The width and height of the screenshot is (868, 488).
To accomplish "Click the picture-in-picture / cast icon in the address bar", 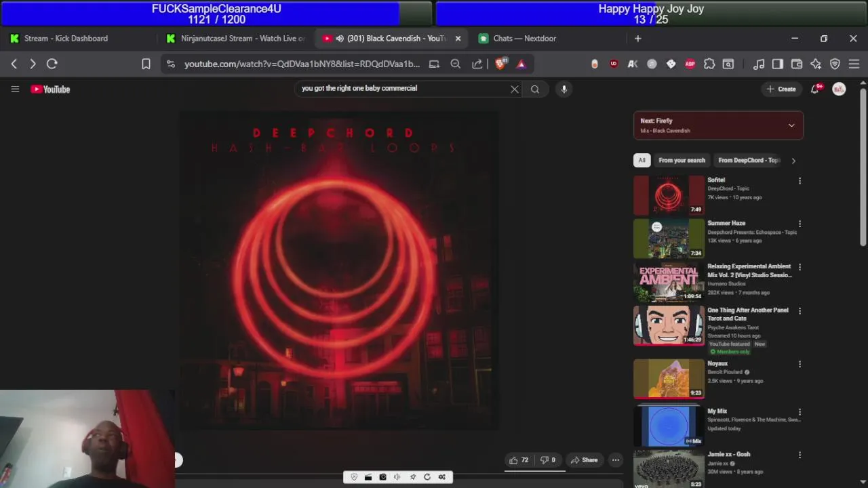I will click(x=434, y=64).
